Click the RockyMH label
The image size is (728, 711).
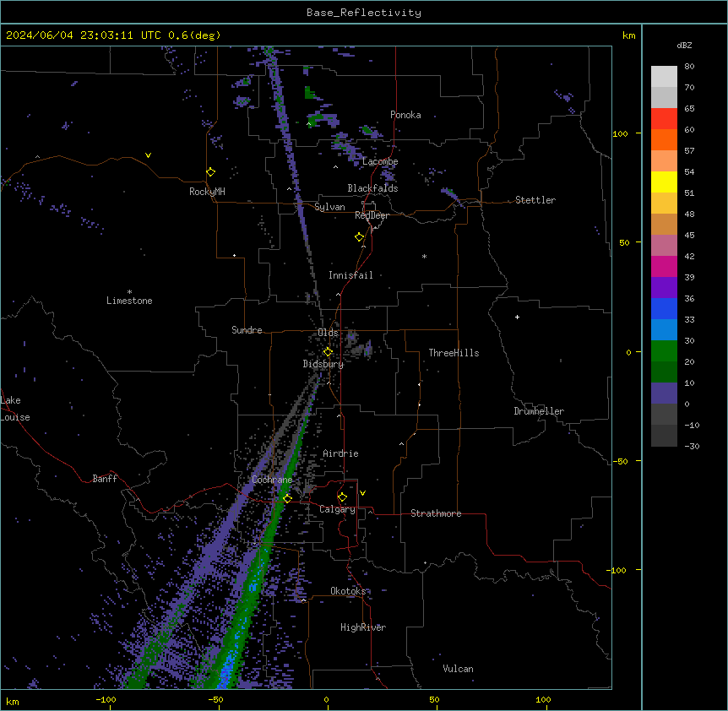pyautogui.click(x=207, y=192)
